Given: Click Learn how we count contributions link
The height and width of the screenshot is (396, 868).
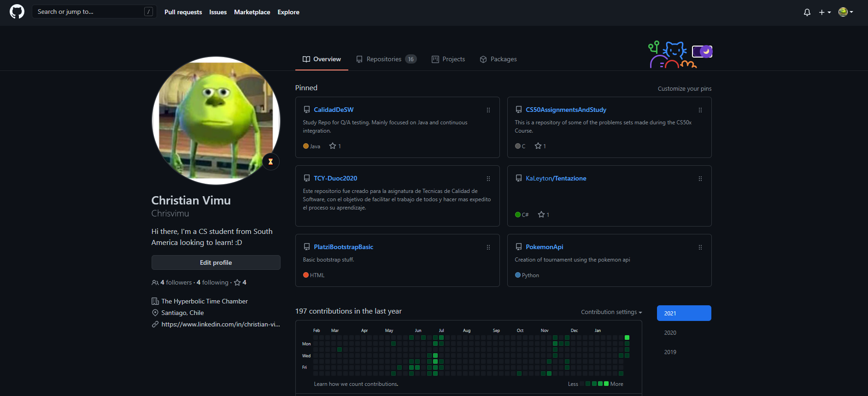Looking at the screenshot, I should 356,384.
